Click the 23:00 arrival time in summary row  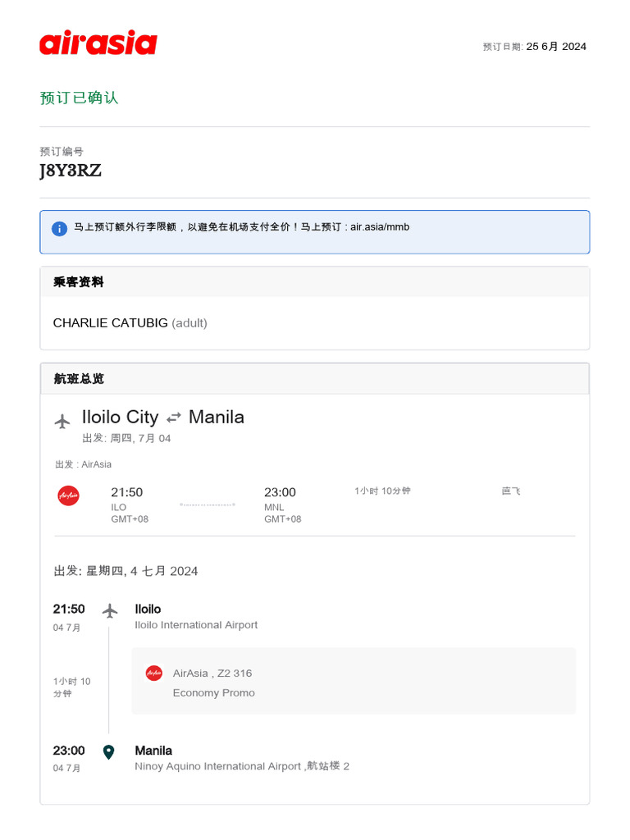[x=281, y=492]
